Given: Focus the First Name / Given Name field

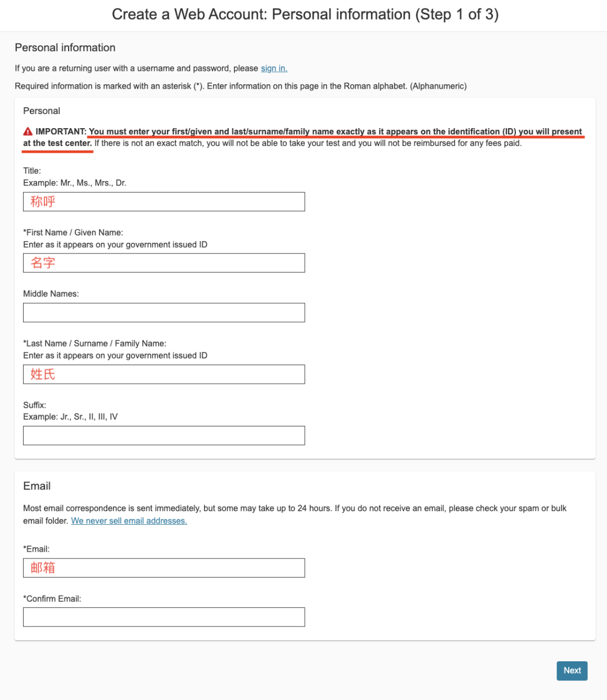Looking at the screenshot, I should coord(164,263).
